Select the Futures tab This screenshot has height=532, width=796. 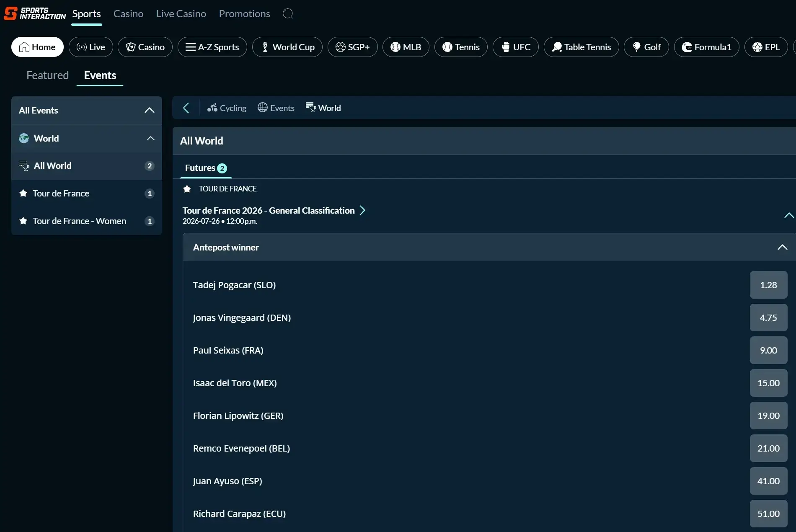[x=206, y=168]
